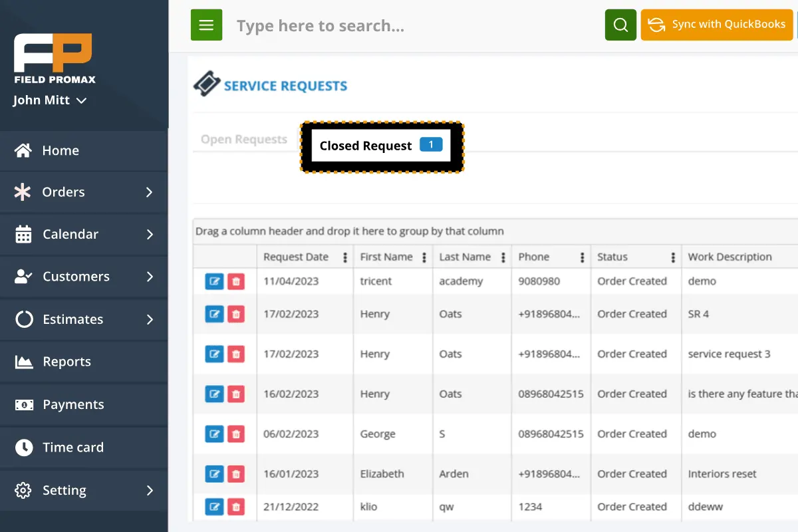798x532 pixels.
Task: Open the Home menu item
Action: pyautogui.click(x=84, y=150)
